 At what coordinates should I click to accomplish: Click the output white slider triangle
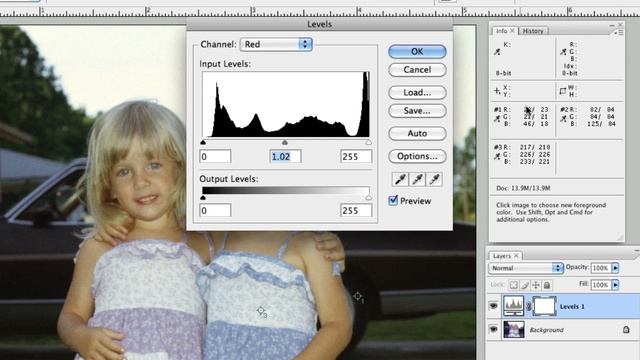coord(369,198)
